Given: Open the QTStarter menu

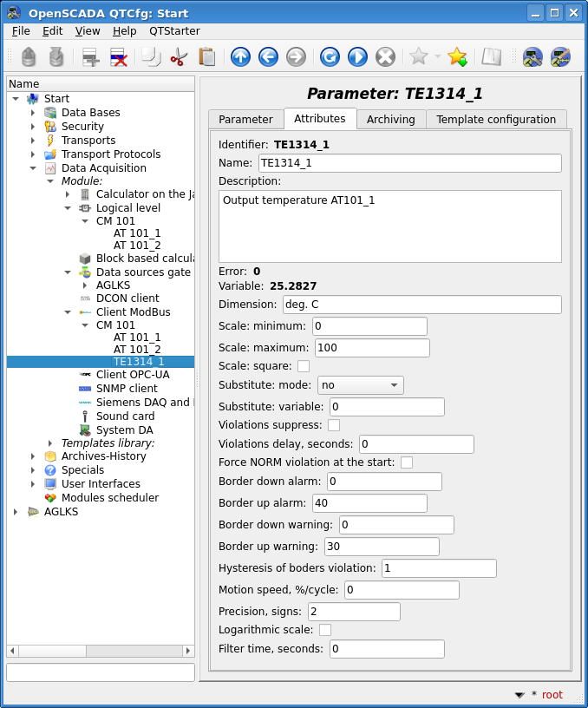Looking at the screenshot, I should [x=174, y=31].
